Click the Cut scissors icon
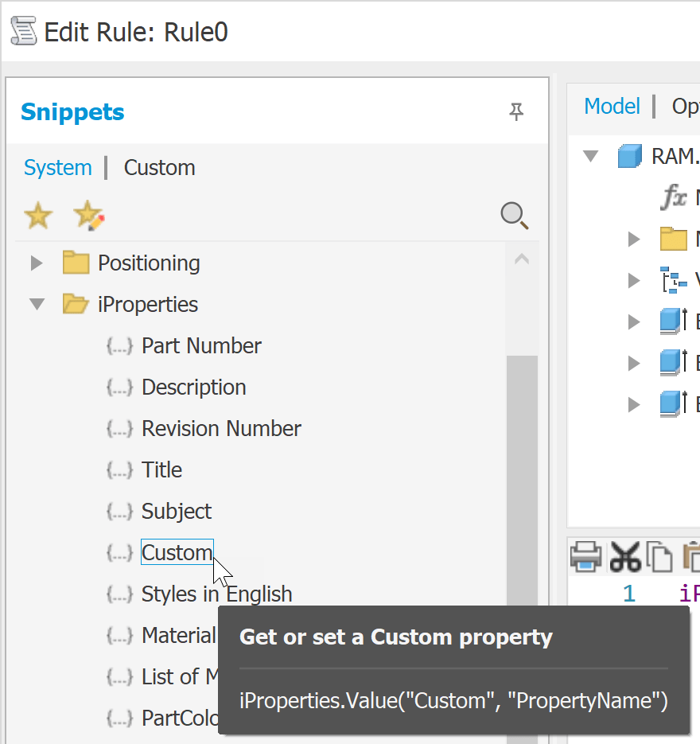Image resolution: width=700 pixels, height=744 pixels. [625, 557]
